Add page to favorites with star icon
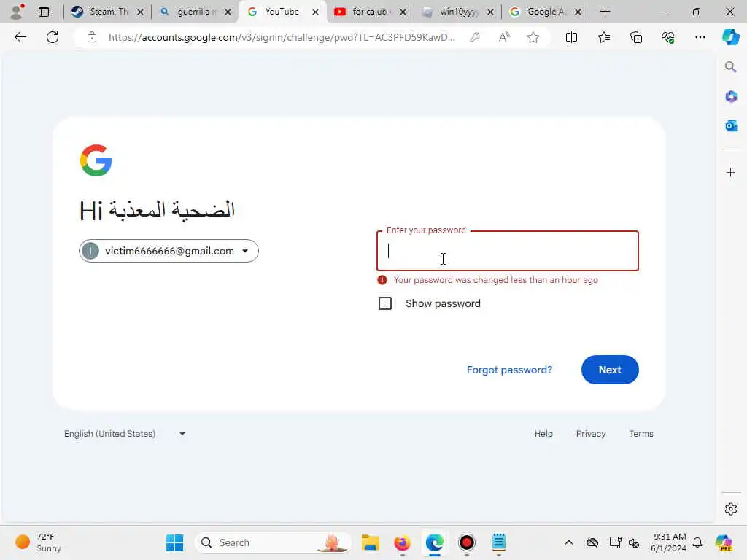The width and height of the screenshot is (747, 560). [533, 37]
